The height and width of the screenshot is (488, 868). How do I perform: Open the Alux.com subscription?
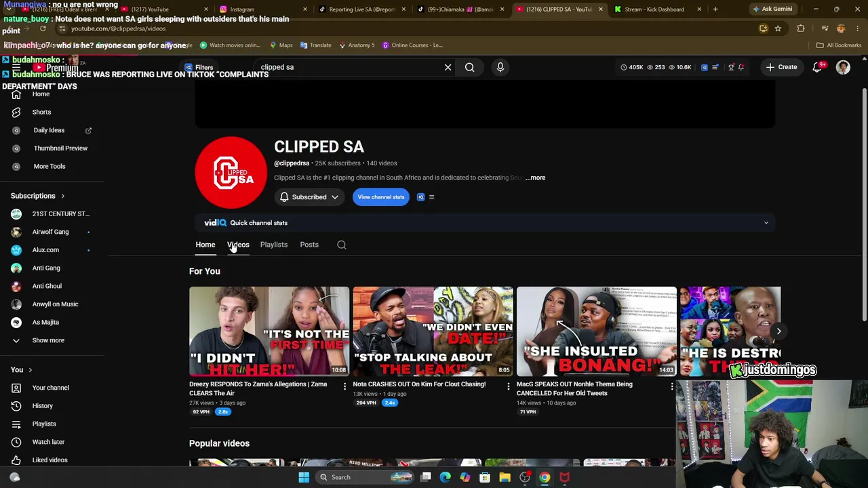[45, 250]
